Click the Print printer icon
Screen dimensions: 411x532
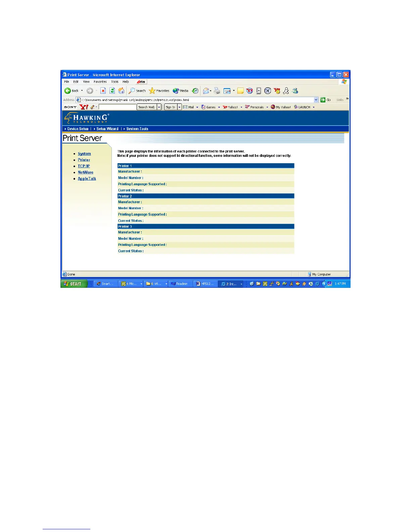point(217,91)
